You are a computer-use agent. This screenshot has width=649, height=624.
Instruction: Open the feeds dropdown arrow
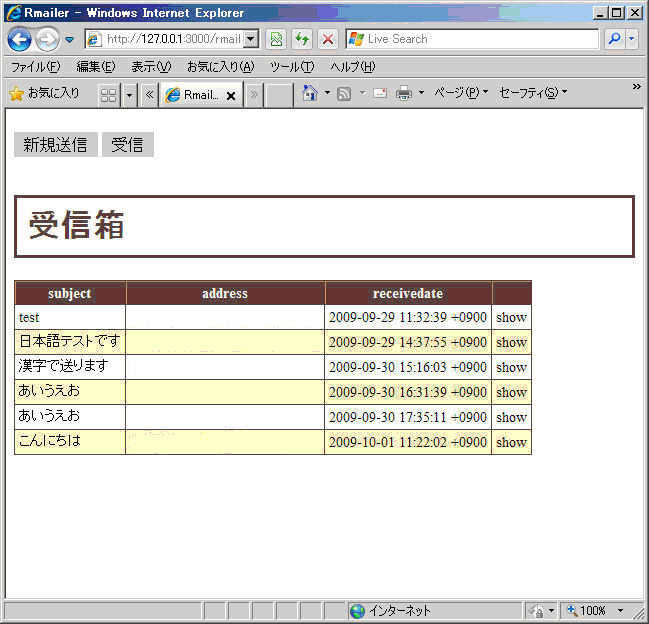(x=363, y=93)
